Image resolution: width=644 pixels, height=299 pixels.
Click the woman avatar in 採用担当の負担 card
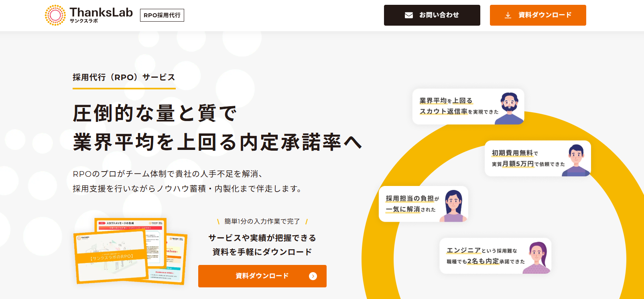click(453, 206)
